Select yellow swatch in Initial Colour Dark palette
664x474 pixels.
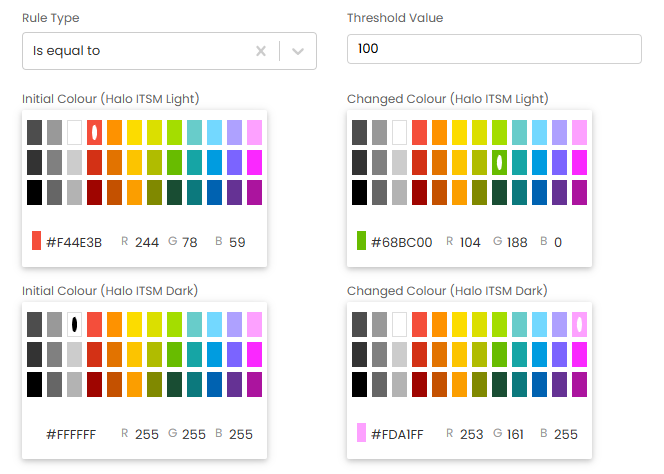[x=135, y=324]
